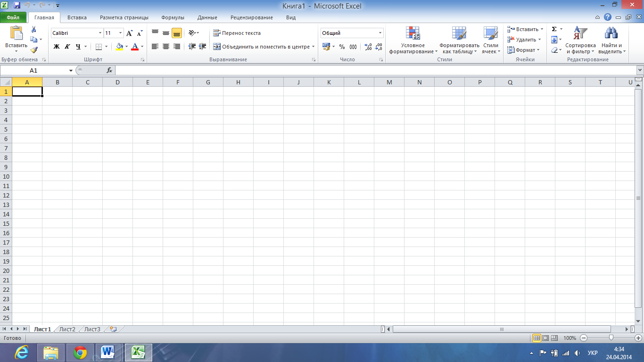Open Сортировка и фильтр menu
The height and width of the screenshot is (362, 644).
point(580,41)
